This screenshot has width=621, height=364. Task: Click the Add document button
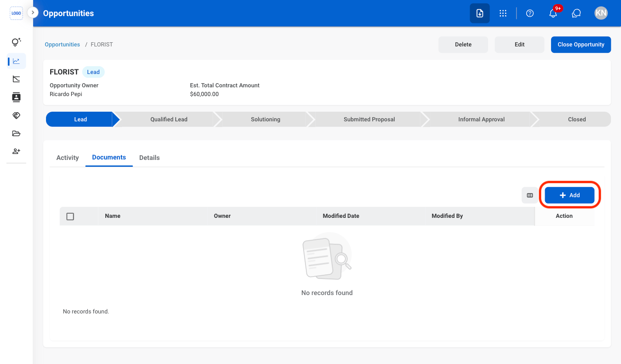coord(569,195)
